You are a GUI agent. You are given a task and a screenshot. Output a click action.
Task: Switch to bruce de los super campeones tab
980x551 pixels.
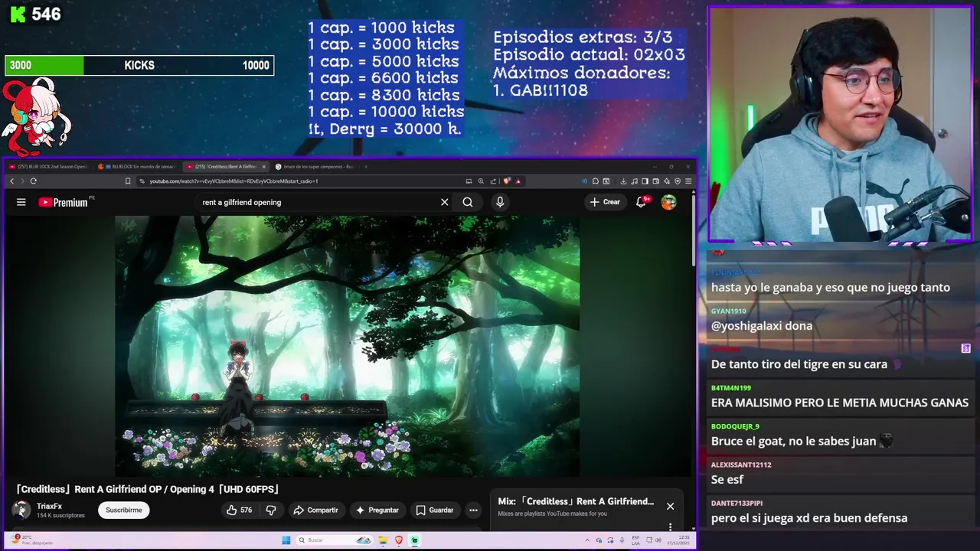tap(314, 166)
